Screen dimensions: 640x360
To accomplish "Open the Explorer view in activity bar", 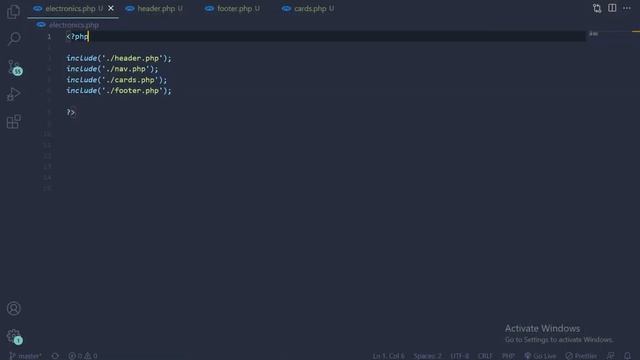I will (13, 11).
